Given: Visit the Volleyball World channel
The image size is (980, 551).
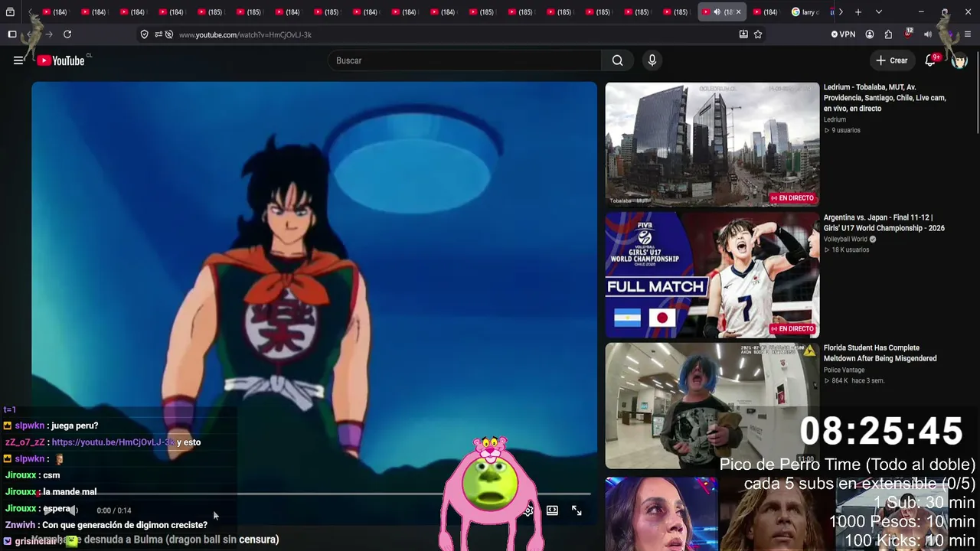Looking at the screenshot, I should tap(846, 239).
